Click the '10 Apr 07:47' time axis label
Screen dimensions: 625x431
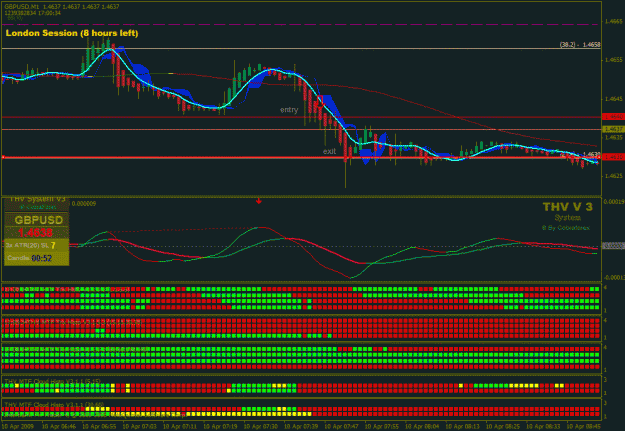341,427
